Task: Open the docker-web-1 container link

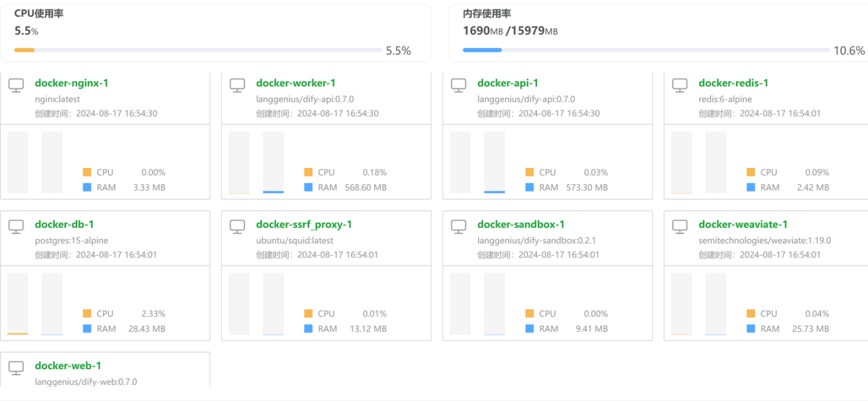Action: (x=68, y=366)
